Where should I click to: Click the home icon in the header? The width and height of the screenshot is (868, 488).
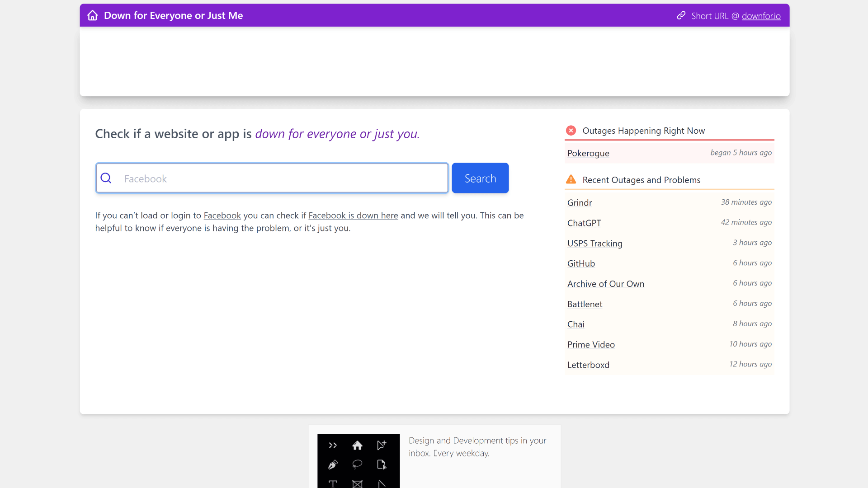click(93, 15)
